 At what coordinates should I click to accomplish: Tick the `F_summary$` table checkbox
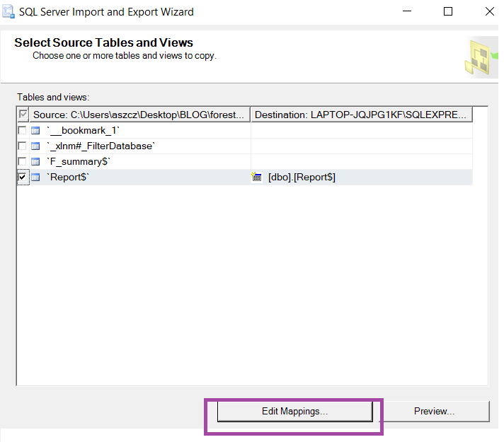[x=23, y=161]
